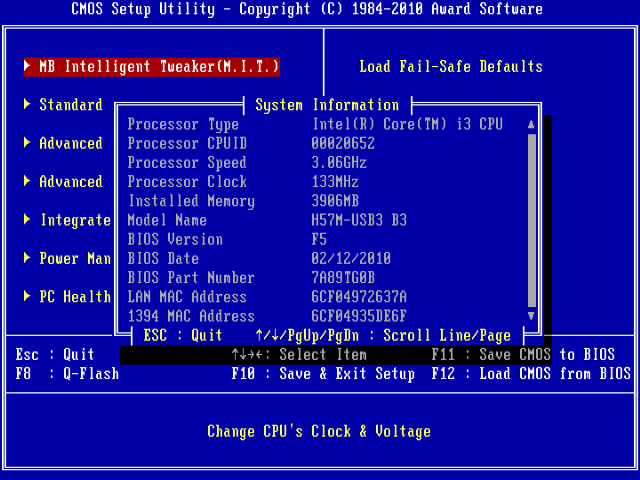Click the 3906MB value
This screenshot has width=640, height=480.
point(335,201)
